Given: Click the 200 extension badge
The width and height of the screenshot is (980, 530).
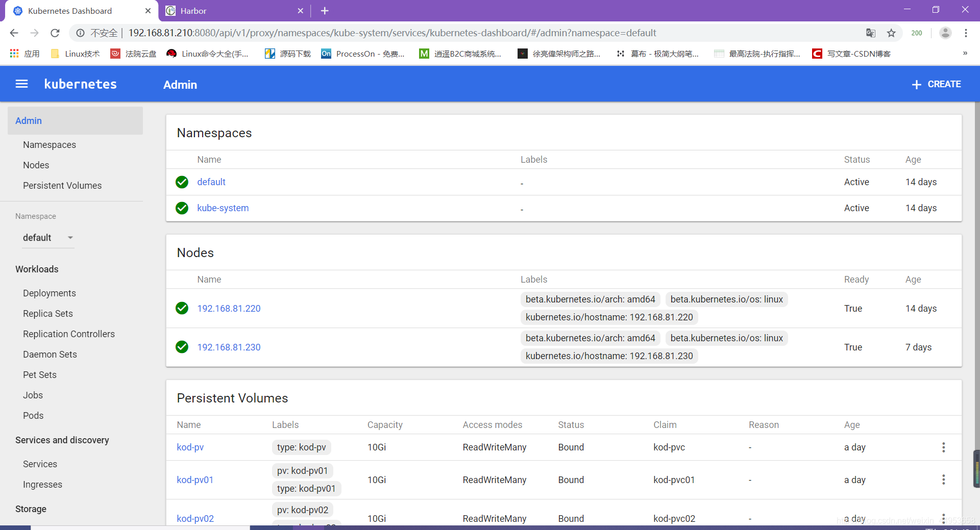Looking at the screenshot, I should point(917,33).
